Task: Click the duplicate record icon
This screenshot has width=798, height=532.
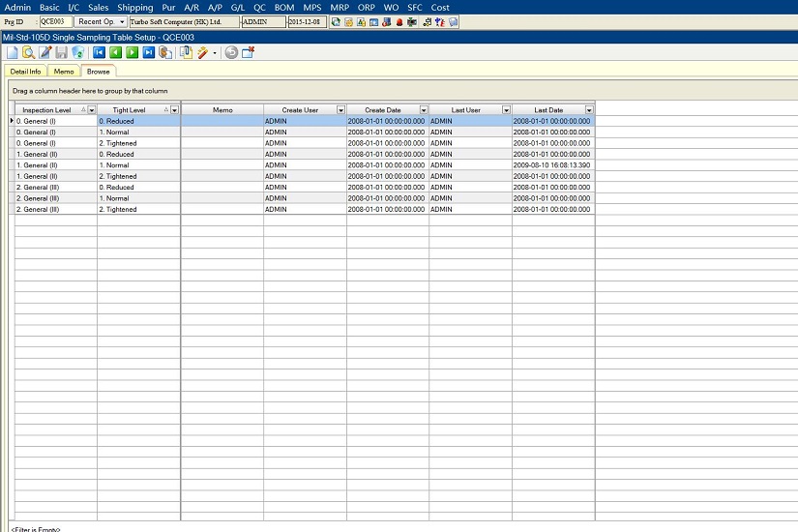Action: [x=165, y=52]
